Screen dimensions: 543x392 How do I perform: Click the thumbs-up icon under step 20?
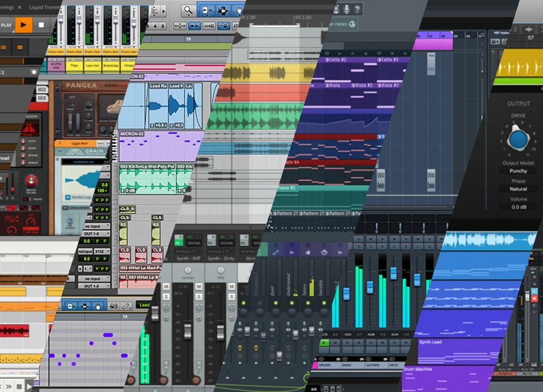(308, 253)
